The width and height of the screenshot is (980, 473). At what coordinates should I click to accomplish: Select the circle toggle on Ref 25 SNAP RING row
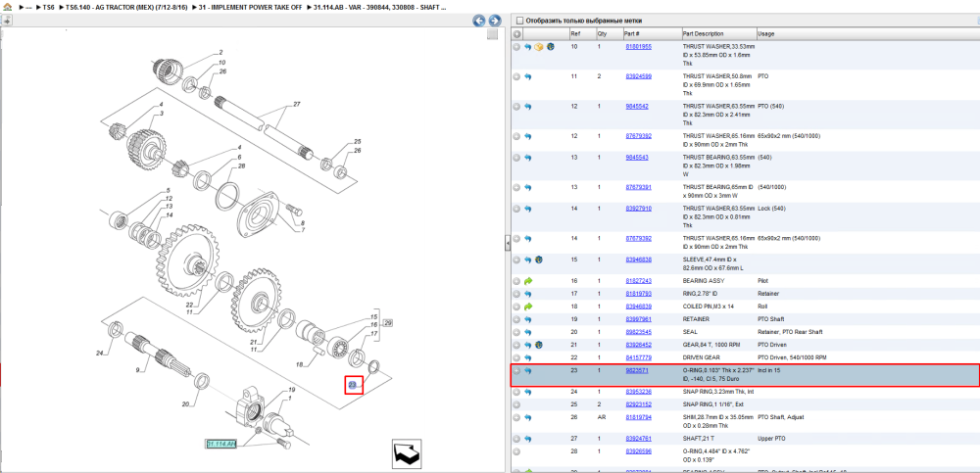[516, 404]
